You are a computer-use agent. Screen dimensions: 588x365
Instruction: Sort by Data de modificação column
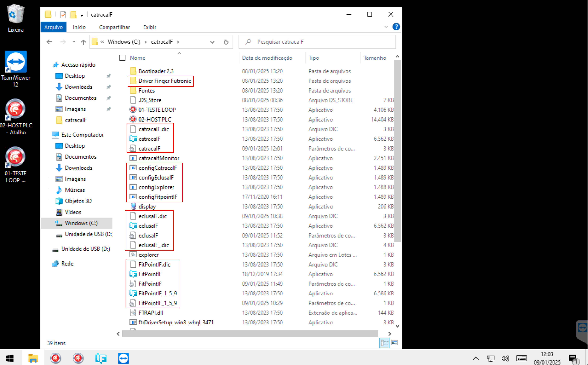coord(267,58)
